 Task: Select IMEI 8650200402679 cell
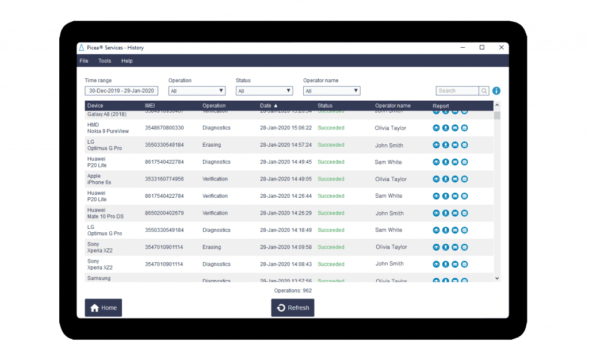[165, 213]
